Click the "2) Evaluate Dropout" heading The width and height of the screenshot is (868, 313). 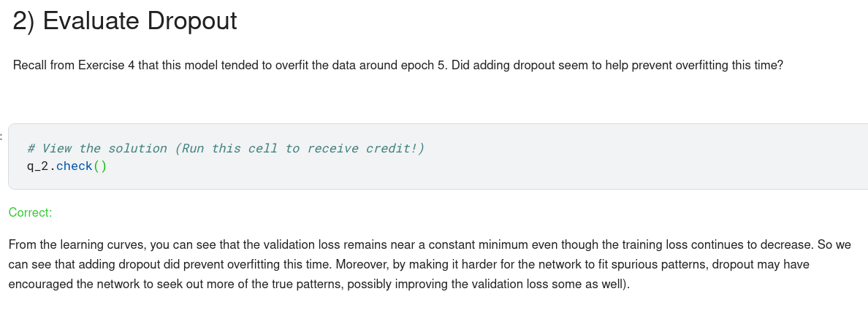[x=125, y=21]
